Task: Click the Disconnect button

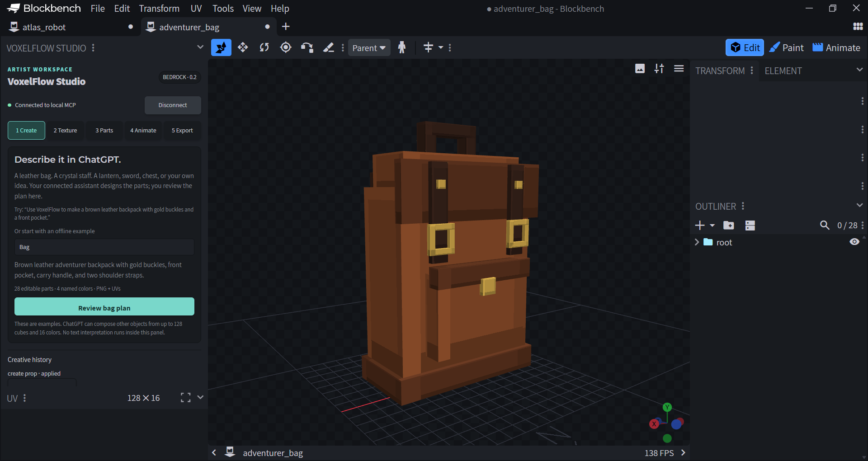Action: click(173, 105)
